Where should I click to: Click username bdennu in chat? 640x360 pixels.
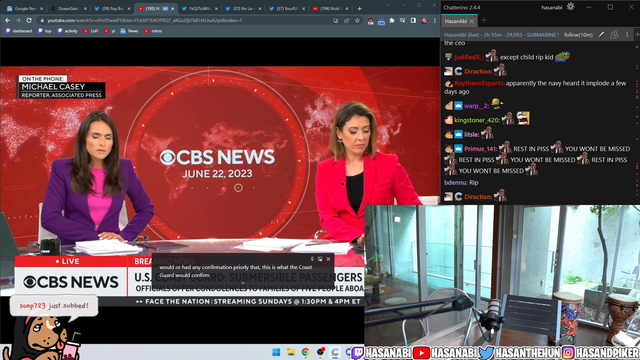[x=456, y=182]
